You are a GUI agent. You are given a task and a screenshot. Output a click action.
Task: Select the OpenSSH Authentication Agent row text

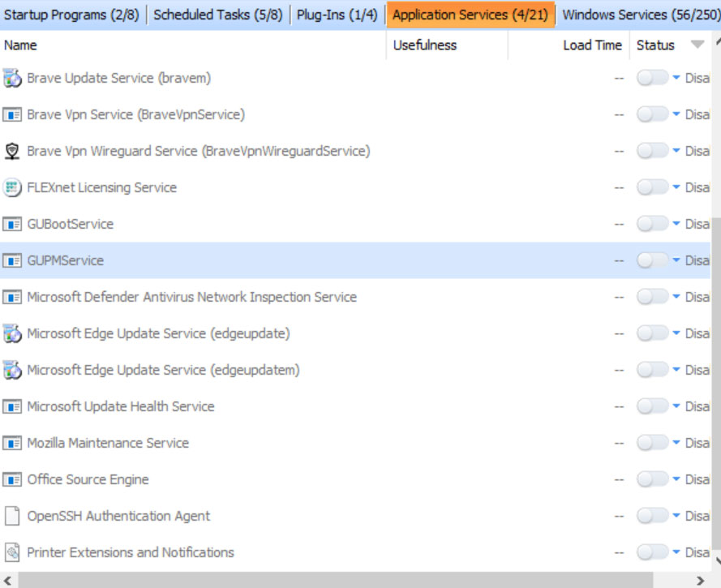point(118,517)
